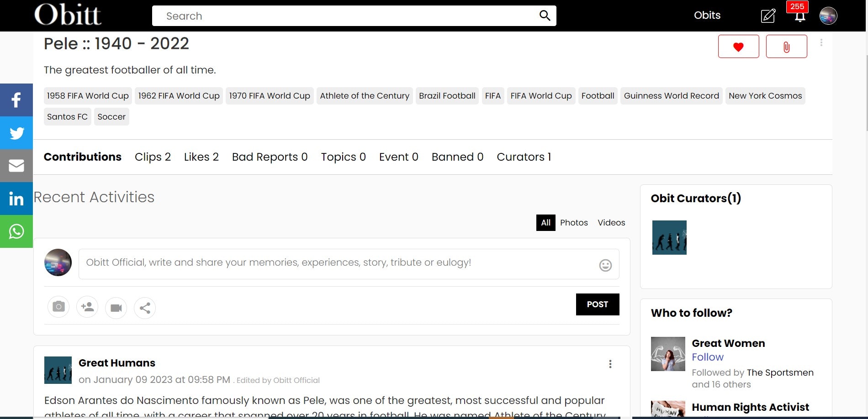Open Obits in the header
Image resolution: width=868 pixels, height=419 pixels.
(x=707, y=15)
